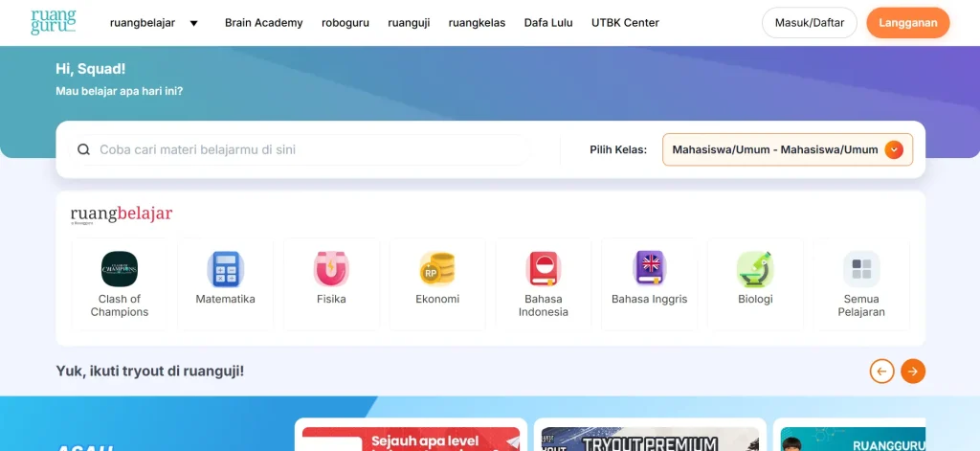The height and width of the screenshot is (451, 980).
Task: Go to next tryout with right arrow
Action: [913, 371]
